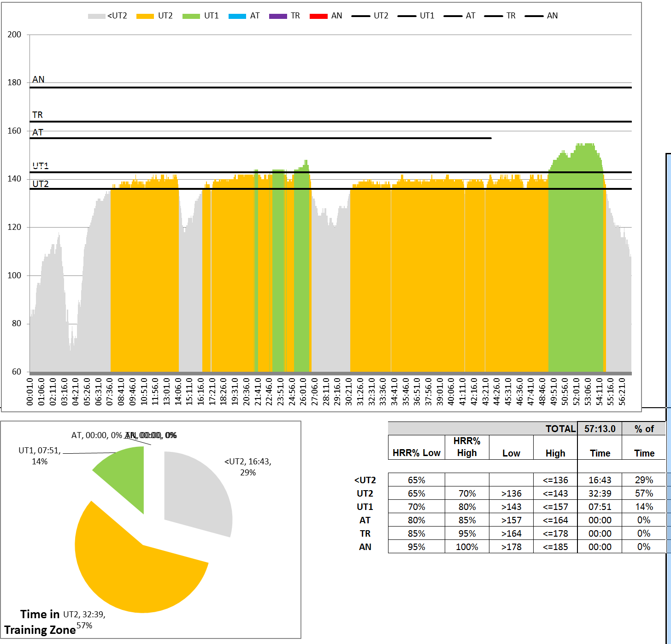Screen dimensions: 671x644
Task: Select the "<=136" cell in the <UT2 row
Action: 555,480
